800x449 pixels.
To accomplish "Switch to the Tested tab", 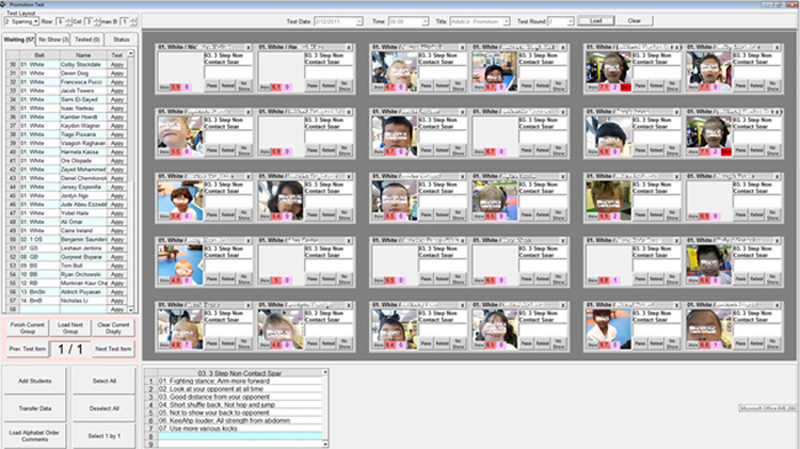I will click(86, 37).
